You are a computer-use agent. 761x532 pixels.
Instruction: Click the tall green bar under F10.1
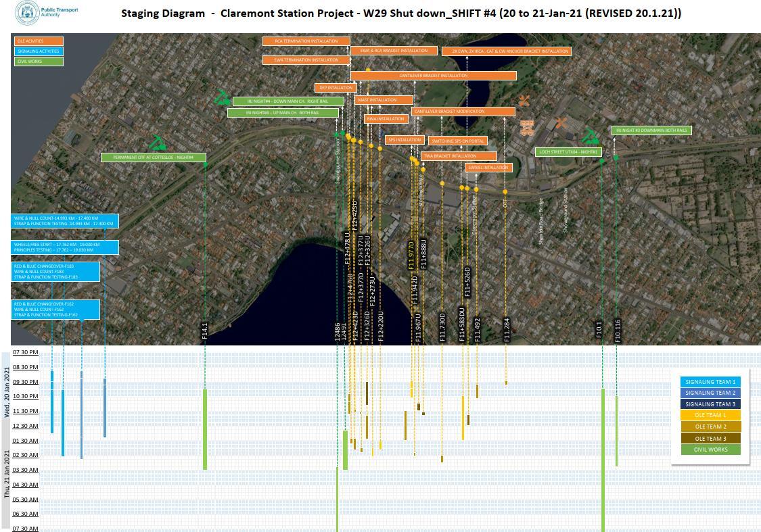603,460
